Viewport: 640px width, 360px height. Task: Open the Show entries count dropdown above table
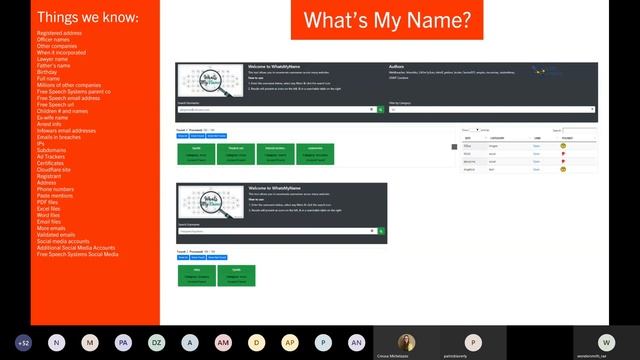474,130
